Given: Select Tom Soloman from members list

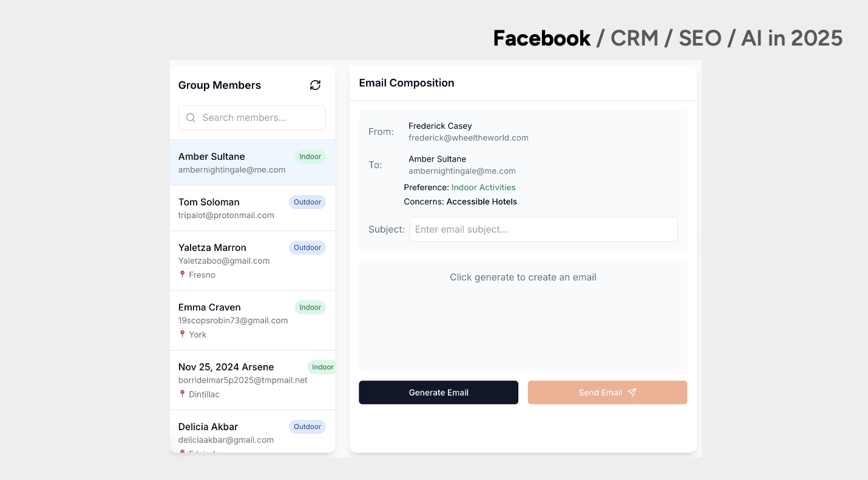Looking at the screenshot, I should (231, 208).
